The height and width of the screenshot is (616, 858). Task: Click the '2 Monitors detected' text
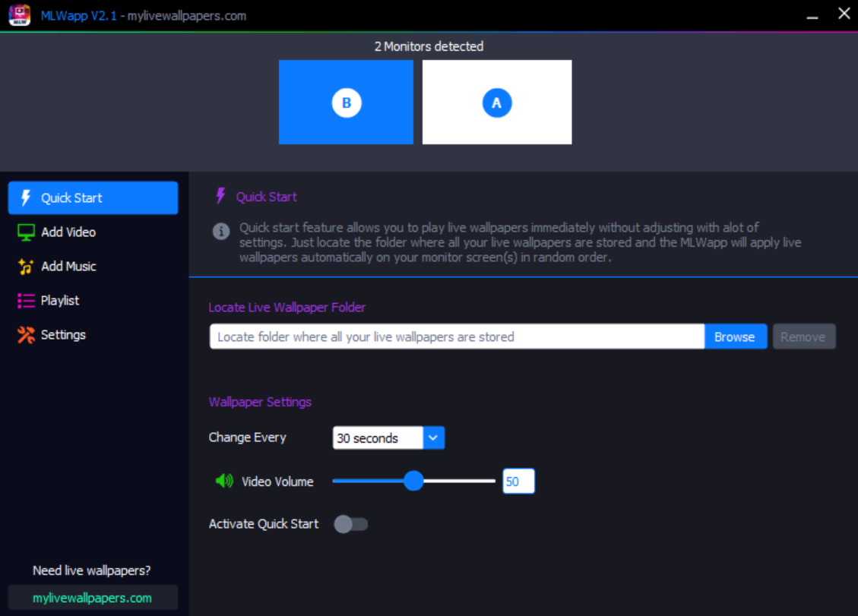tap(429, 46)
